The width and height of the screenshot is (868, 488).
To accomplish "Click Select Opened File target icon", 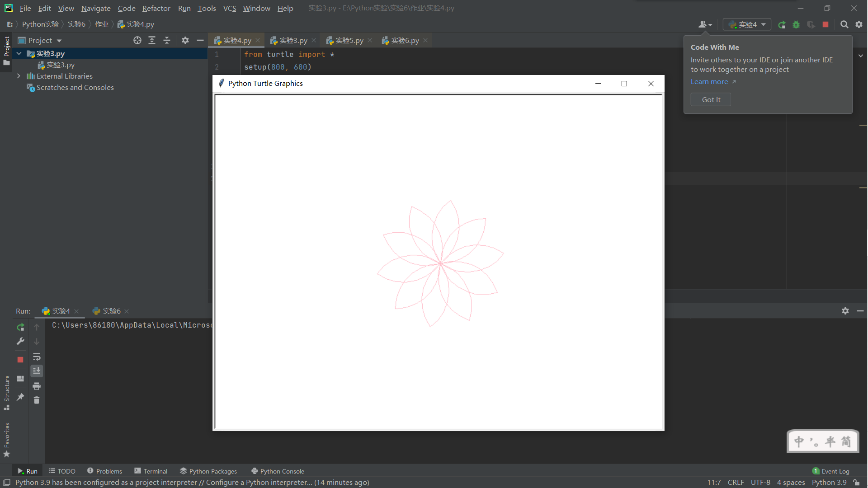I will click(x=137, y=40).
